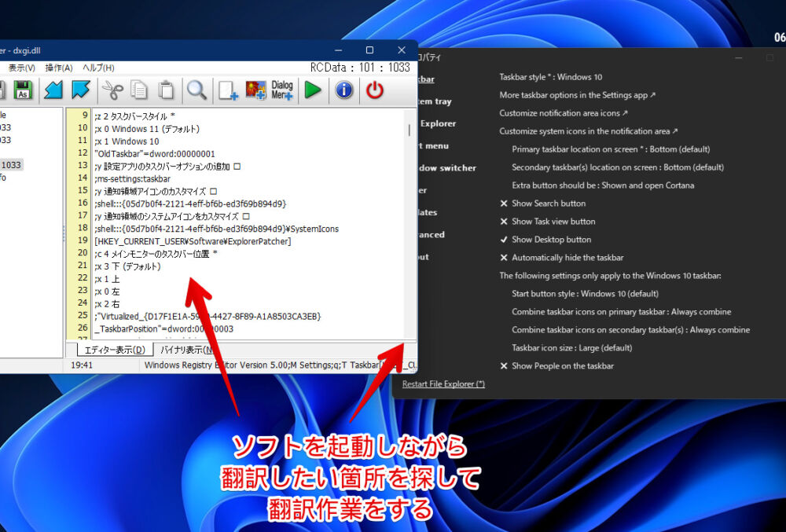786x532 pixels.
Task: Open More taskbar options in Settings app
Action: pos(577,95)
